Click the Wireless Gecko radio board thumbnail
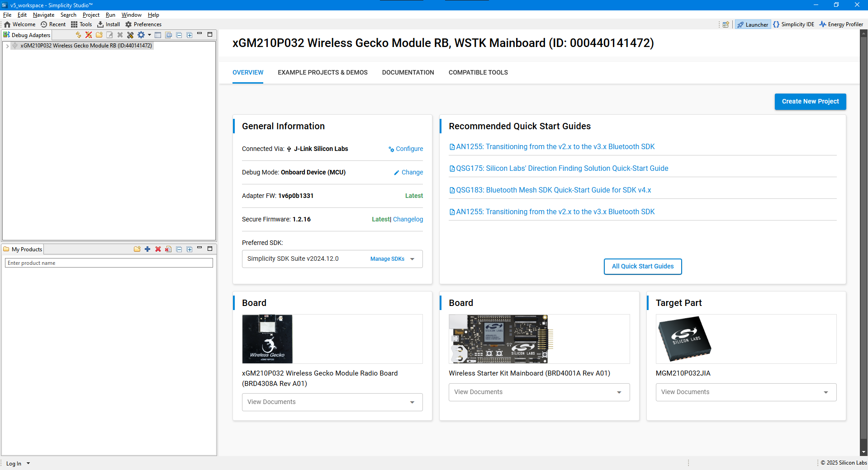The width and height of the screenshot is (868, 470). pyautogui.click(x=267, y=339)
